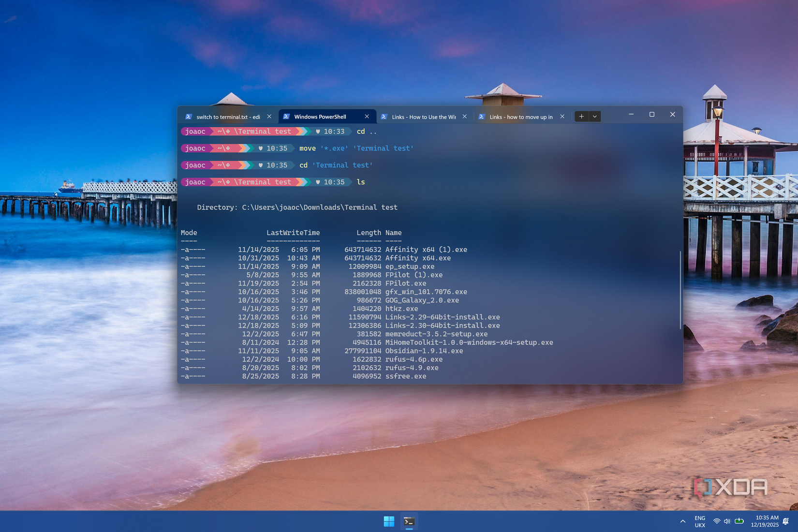Click the move '*.exe' command line
Image resolution: width=798 pixels, height=532 pixels.
pyautogui.click(x=356, y=148)
